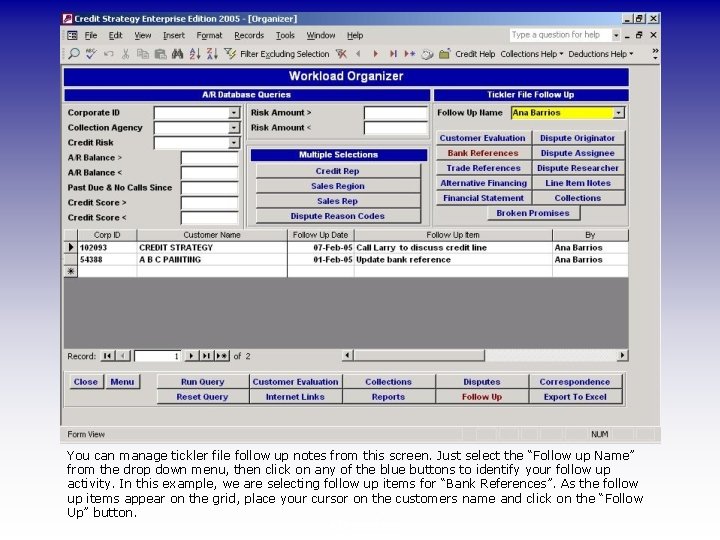
Task: Open the File menu
Action: tap(90, 35)
